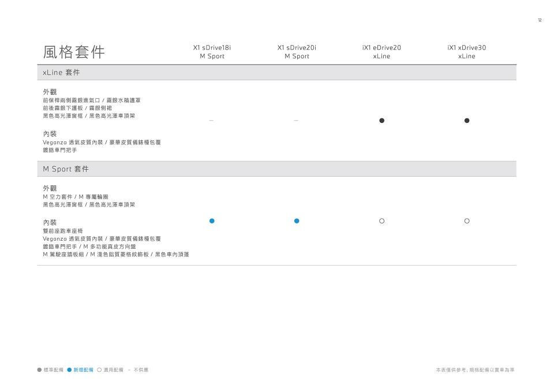Screen dimensions: 554x392
Task: Click the dash in xLine row for X1 sDrive20i
Action: 296,121
